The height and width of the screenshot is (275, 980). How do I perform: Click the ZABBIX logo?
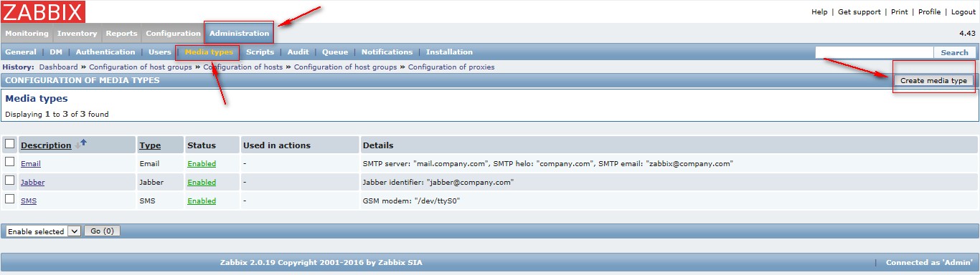(44, 11)
